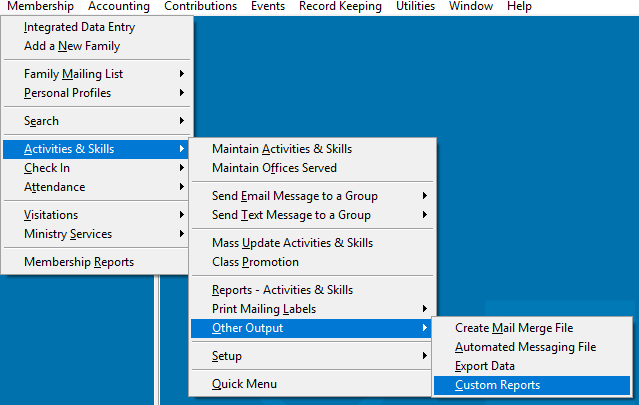Click Mass Update Activities & Skills
Image resolution: width=639 pixels, height=405 pixels.
293,243
